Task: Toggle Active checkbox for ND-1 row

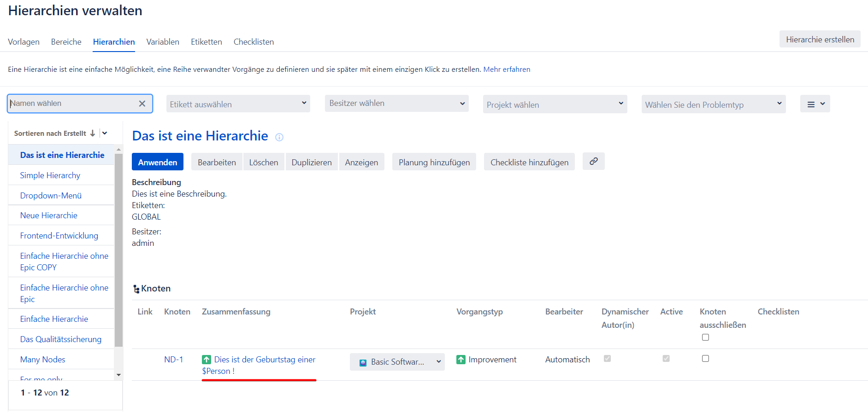Action: click(666, 359)
